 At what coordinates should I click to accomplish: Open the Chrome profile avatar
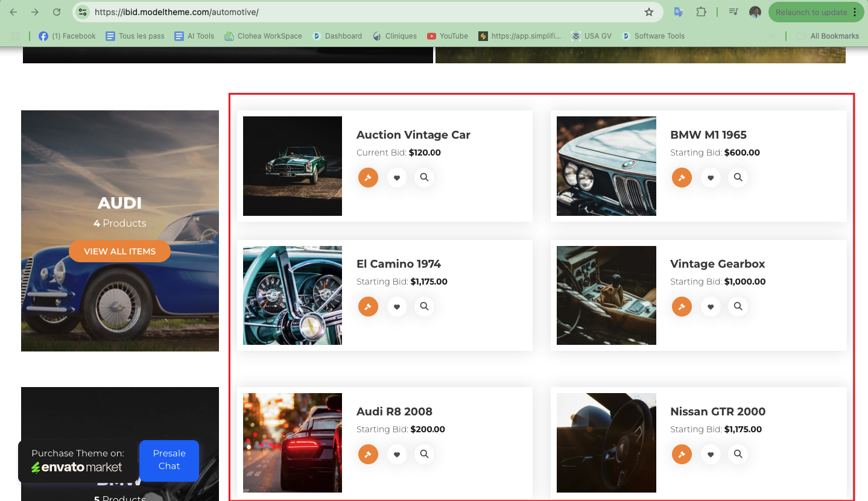(755, 12)
